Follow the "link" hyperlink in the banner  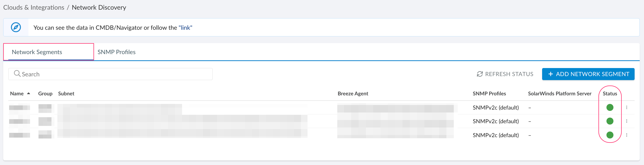tap(185, 28)
